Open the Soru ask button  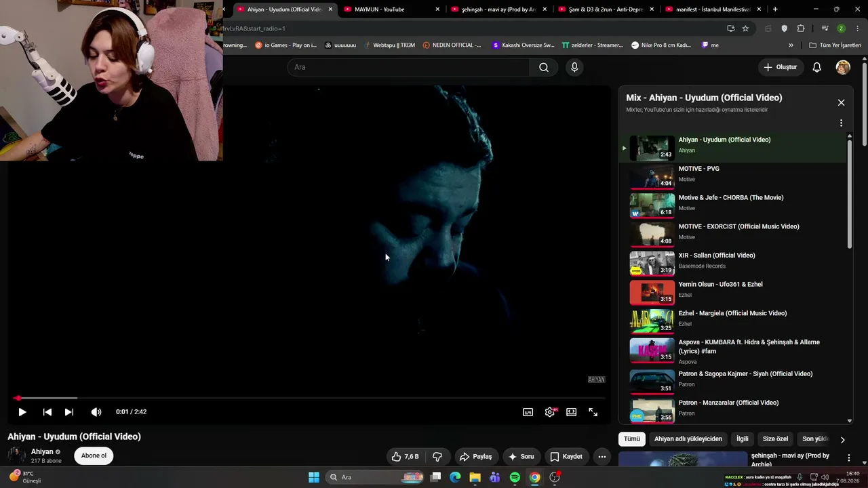pos(521,457)
